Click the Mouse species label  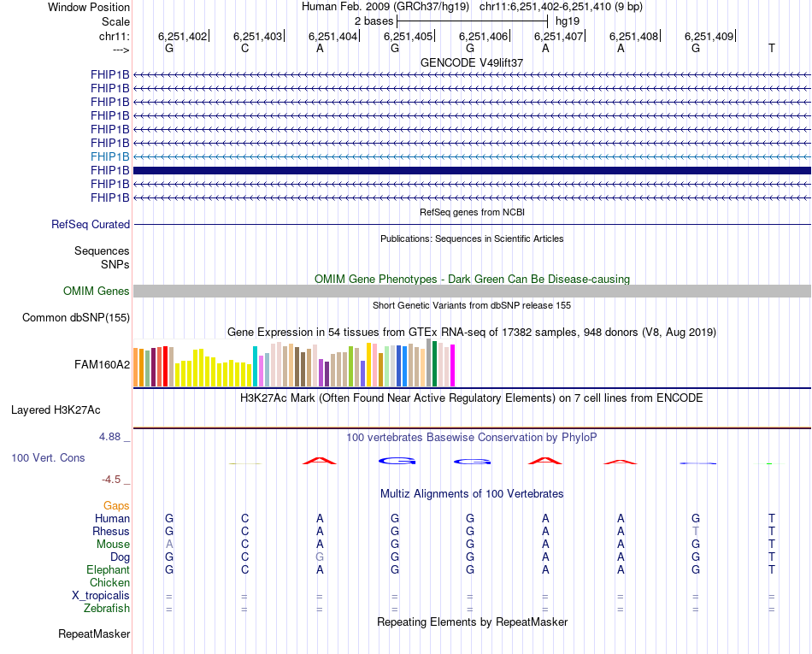point(113,545)
